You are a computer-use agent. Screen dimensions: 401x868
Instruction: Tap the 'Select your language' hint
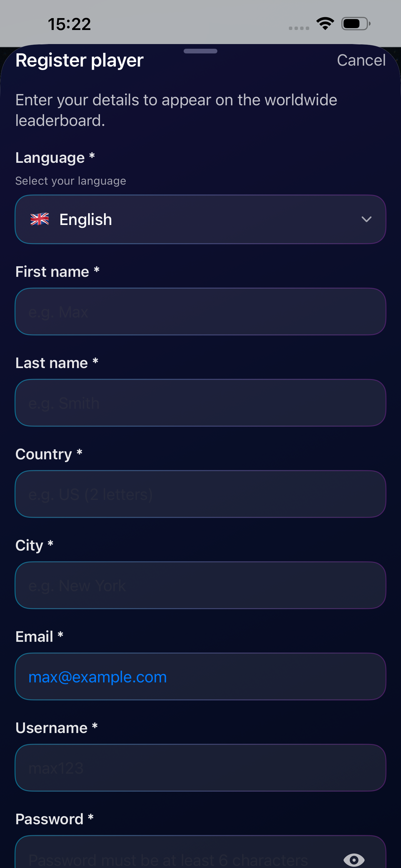pos(71,181)
